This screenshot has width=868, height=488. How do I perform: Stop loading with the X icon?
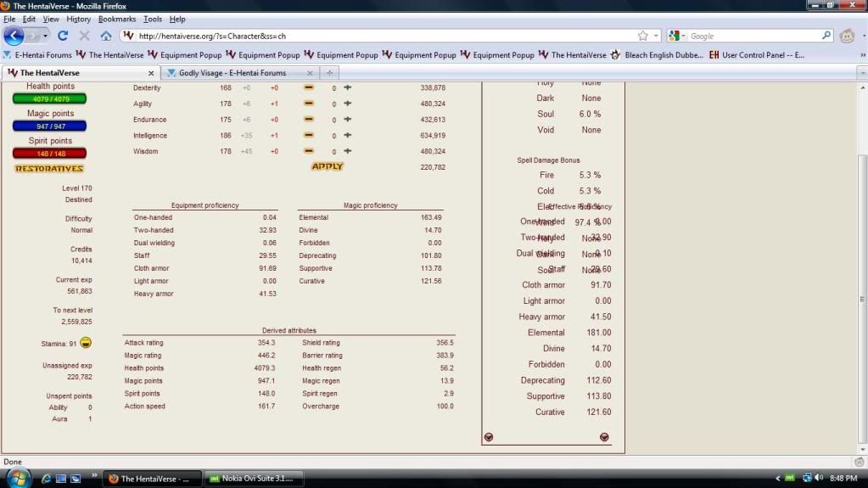click(84, 36)
